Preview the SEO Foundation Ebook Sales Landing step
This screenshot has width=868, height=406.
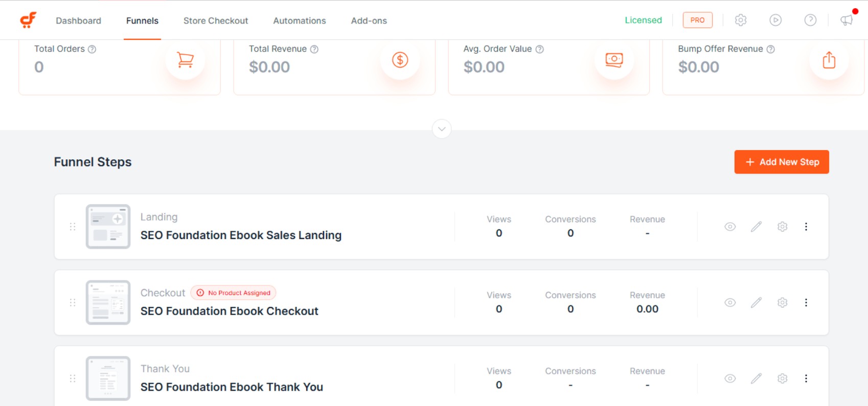click(729, 226)
